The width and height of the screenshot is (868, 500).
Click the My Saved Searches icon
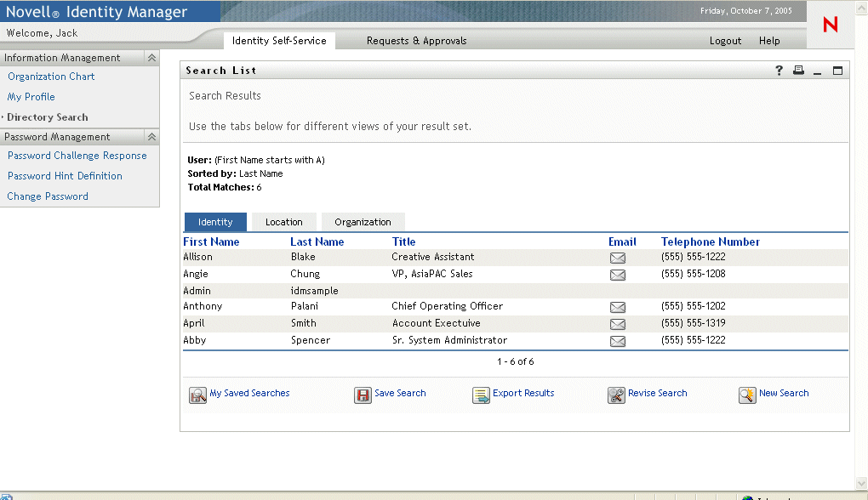[x=197, y=395]
